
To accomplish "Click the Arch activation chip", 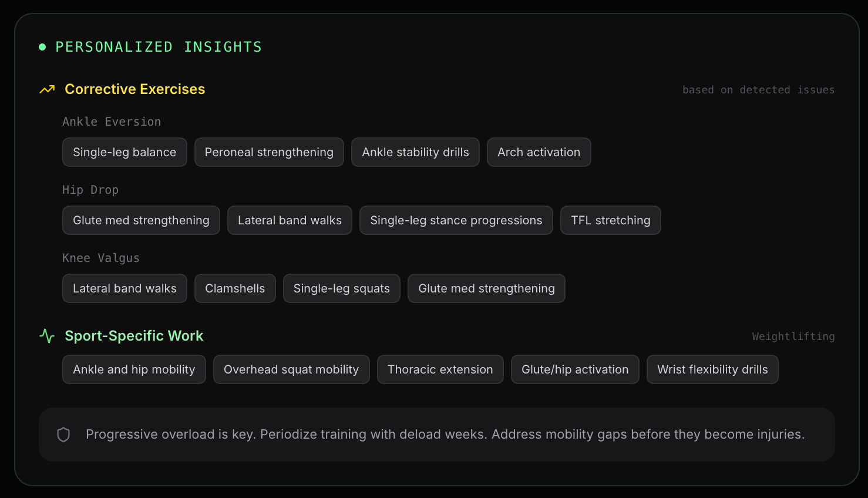I will pyautogui.click(x=539, y=152).
